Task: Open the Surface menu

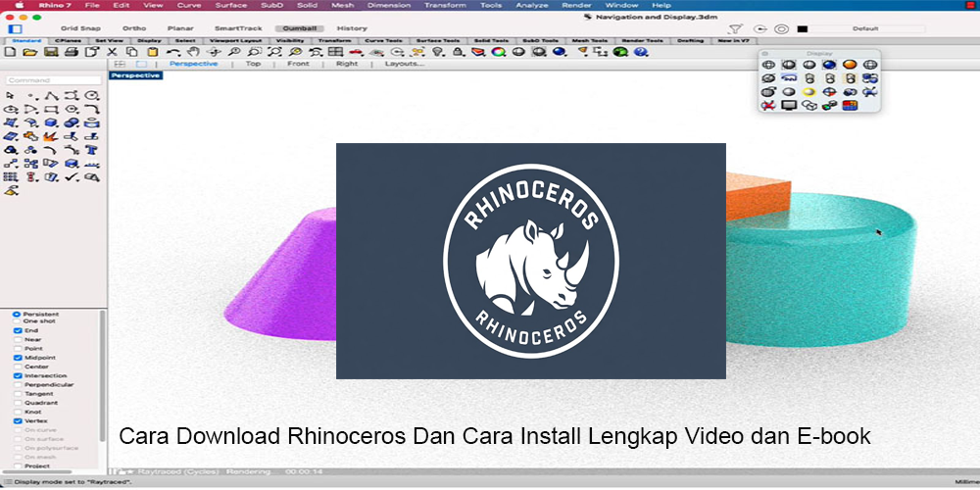Action: pyautogui.click(x=230, y=5)
